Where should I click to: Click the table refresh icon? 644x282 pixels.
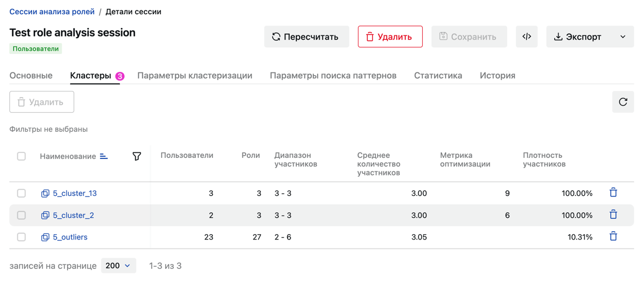tap(623, 102)
